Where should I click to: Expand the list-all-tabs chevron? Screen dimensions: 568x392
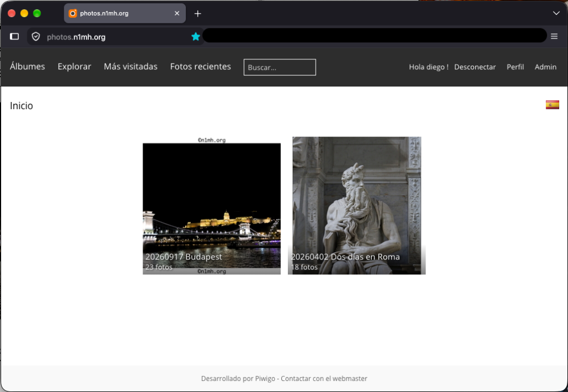[x=556, y=13]
